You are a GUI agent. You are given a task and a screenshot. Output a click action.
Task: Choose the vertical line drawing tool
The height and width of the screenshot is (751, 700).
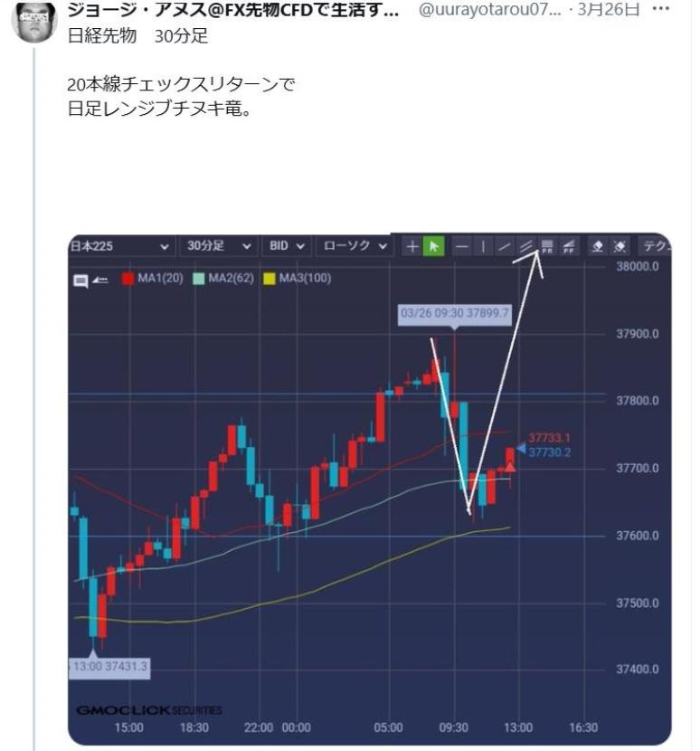[484, 246]
